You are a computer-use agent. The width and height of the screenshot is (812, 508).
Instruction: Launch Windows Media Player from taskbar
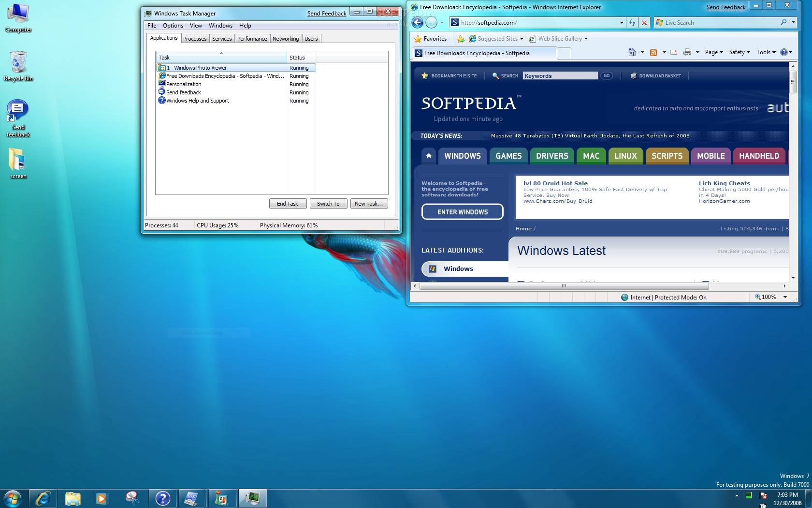point(102,498)
